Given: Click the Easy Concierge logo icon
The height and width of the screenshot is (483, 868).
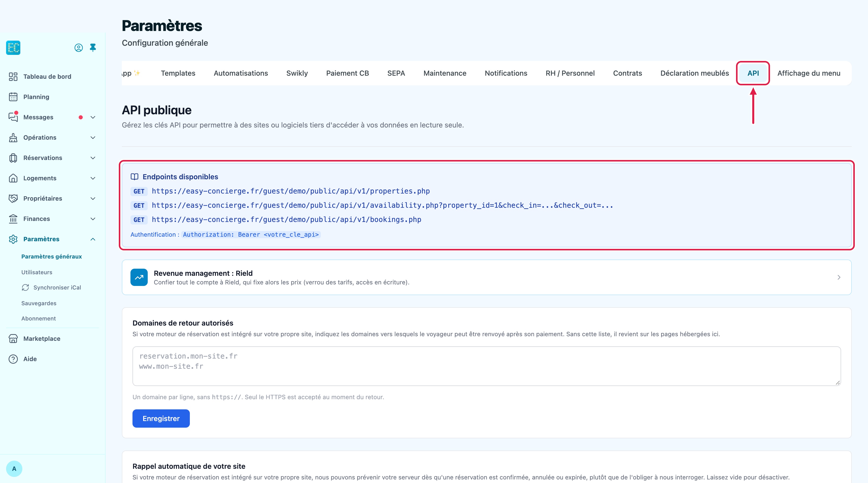Looking at the screenshot, I should click(x=13, y=47).
